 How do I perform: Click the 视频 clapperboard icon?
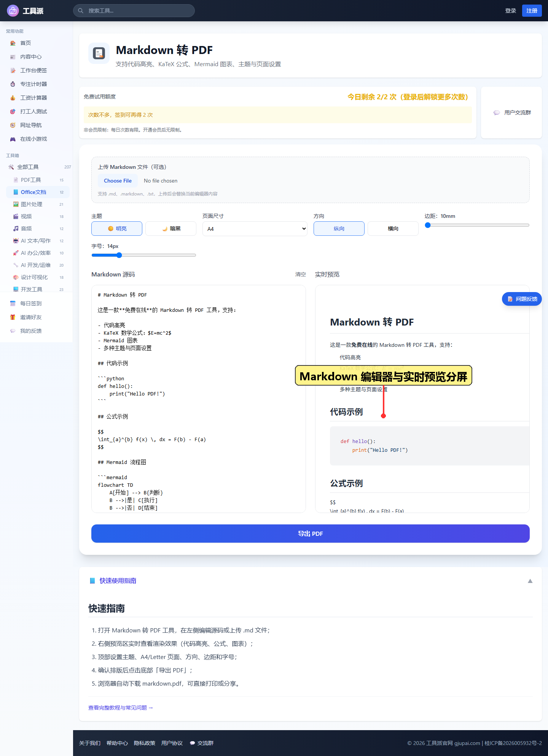[16, 216]
